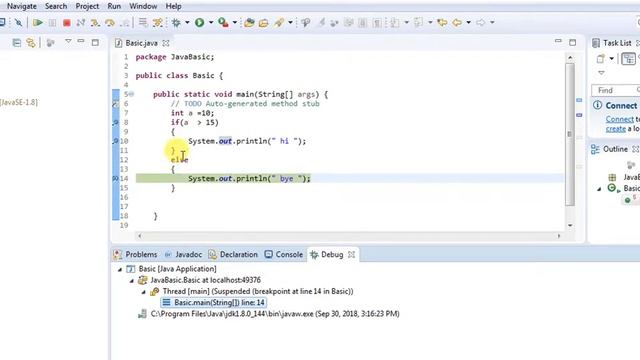Click the editor horizontal scrollbar right arrow

pos(559,236)
